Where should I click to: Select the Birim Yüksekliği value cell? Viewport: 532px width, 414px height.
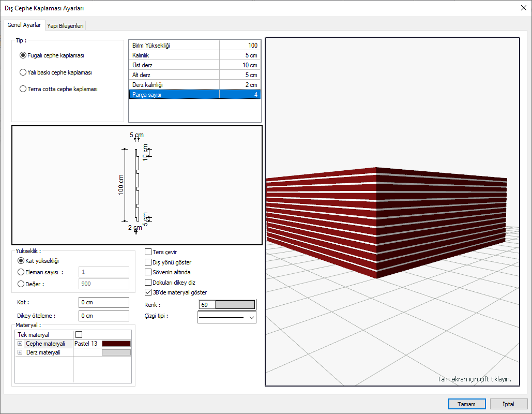(x=239, y=46)
